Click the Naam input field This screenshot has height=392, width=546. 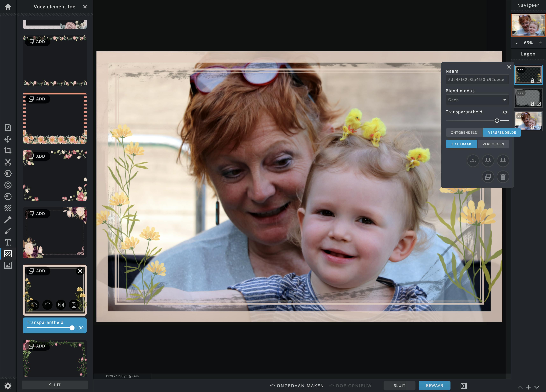[477, 79]
